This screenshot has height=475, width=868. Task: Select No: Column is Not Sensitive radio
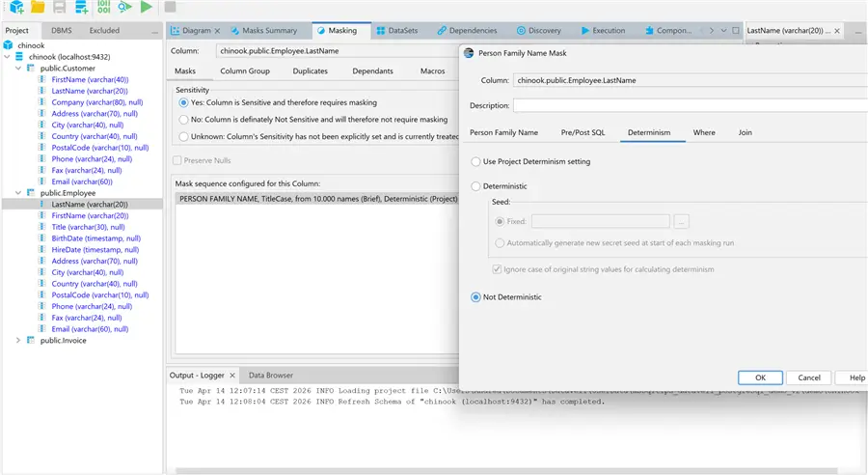point(184,119)
